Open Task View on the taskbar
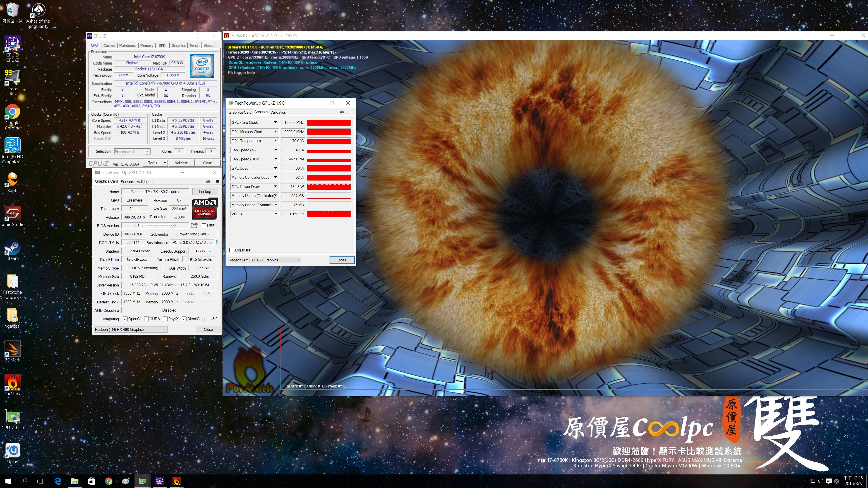This screenshot has height=488, width=868. 41,481
